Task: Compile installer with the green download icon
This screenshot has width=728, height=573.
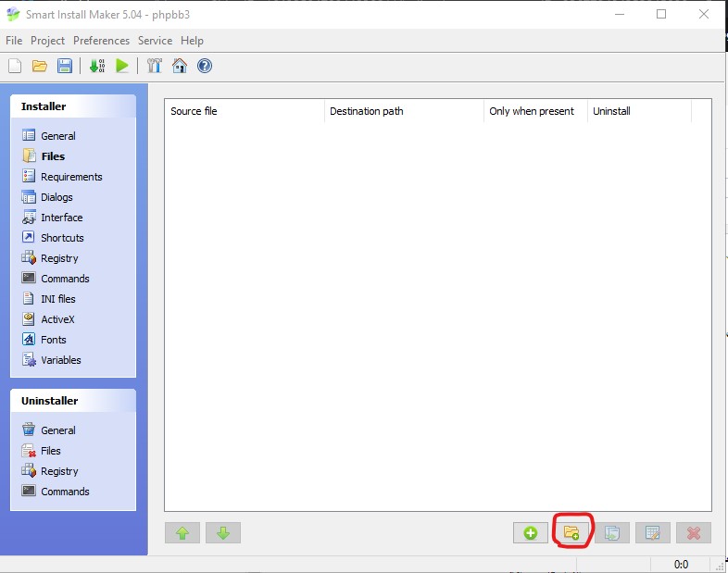Action: coord(97,66)
